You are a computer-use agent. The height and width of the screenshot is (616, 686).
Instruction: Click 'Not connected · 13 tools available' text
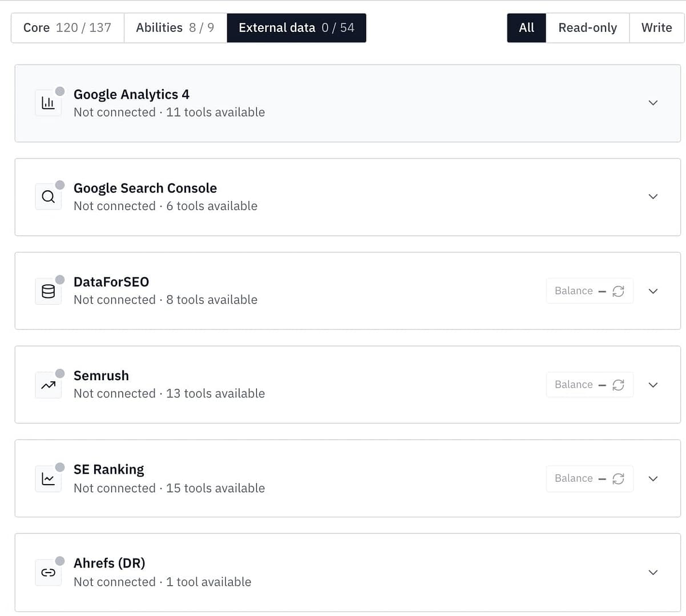pyautogui.click(x=169, y=393)
